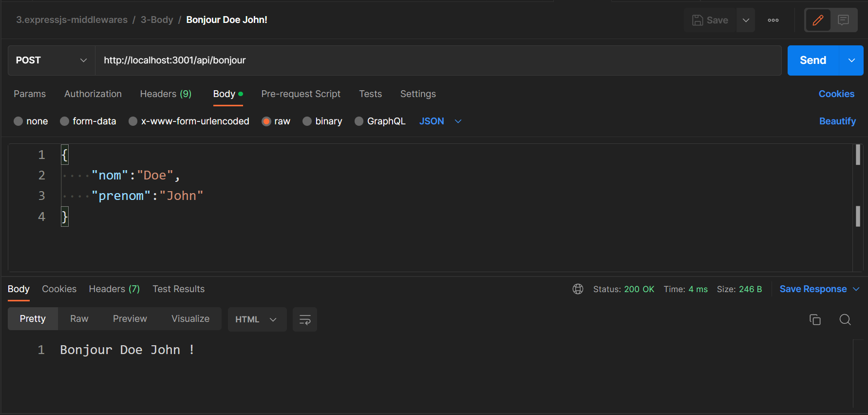Open the Test Results tab
Image resolution: width=868 pixels, height=415 pixels.
coord(179,289)
